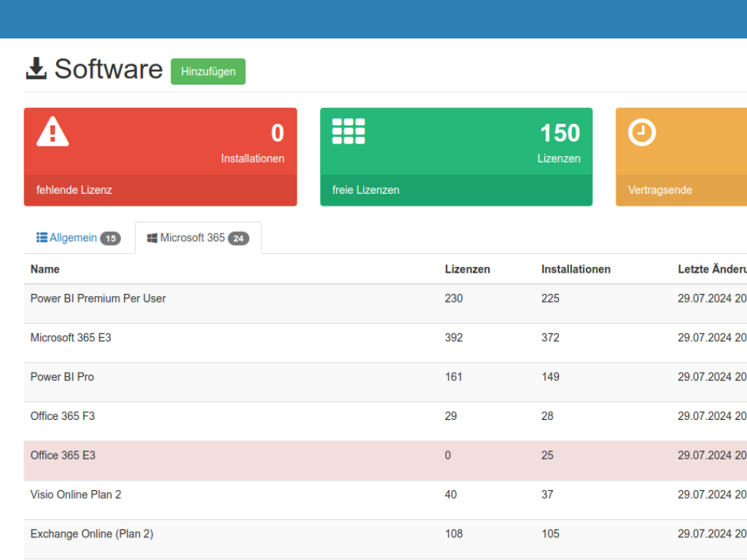Image resolution: width=747 pixels, height=560 pixels.
Task: Select the Power BI Premium Per User row
Action: coord(98,298)
